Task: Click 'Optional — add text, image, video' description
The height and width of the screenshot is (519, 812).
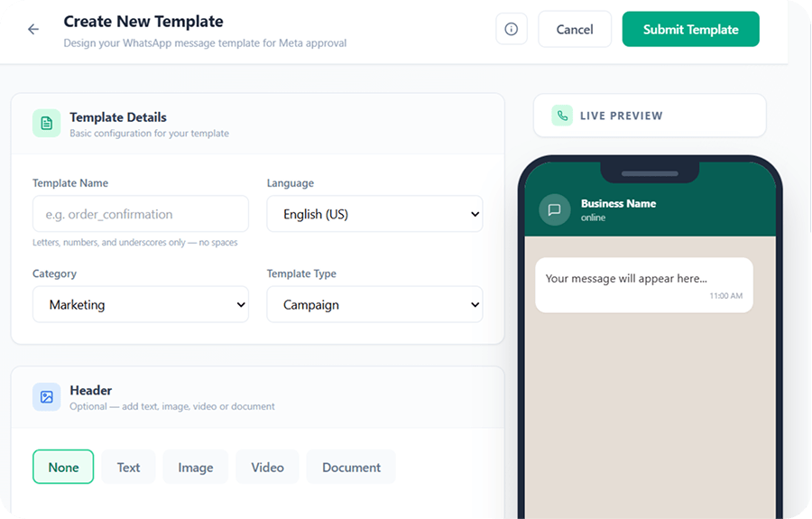Action: [x=172, y=406]
